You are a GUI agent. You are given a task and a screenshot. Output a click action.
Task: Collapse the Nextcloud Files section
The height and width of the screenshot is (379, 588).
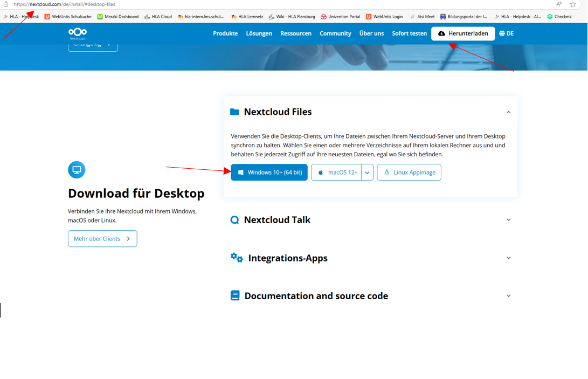(x=508, y=112)
